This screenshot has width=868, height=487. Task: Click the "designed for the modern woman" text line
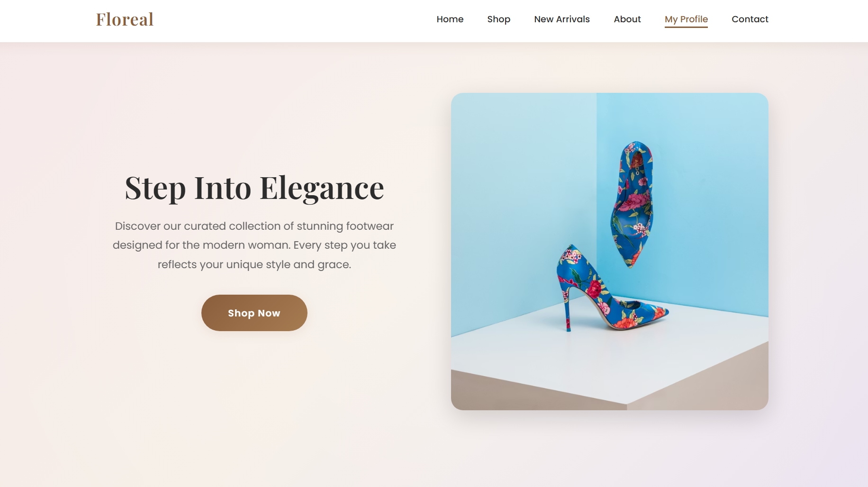click(x=254, y=245)
